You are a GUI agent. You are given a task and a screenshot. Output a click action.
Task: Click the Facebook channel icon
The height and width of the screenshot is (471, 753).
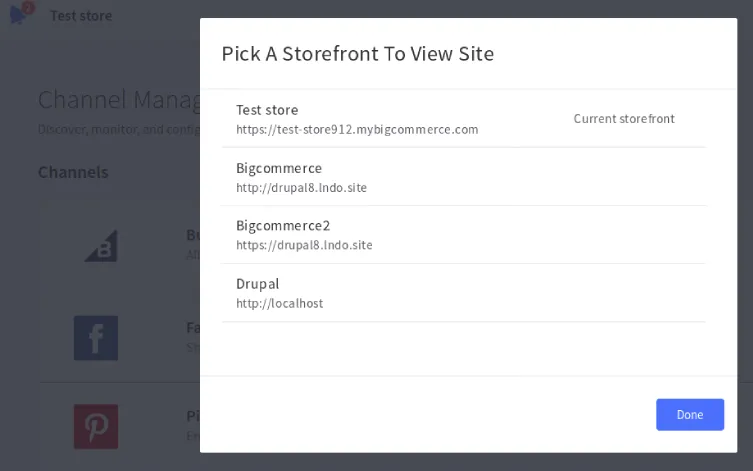click(96, 338)
